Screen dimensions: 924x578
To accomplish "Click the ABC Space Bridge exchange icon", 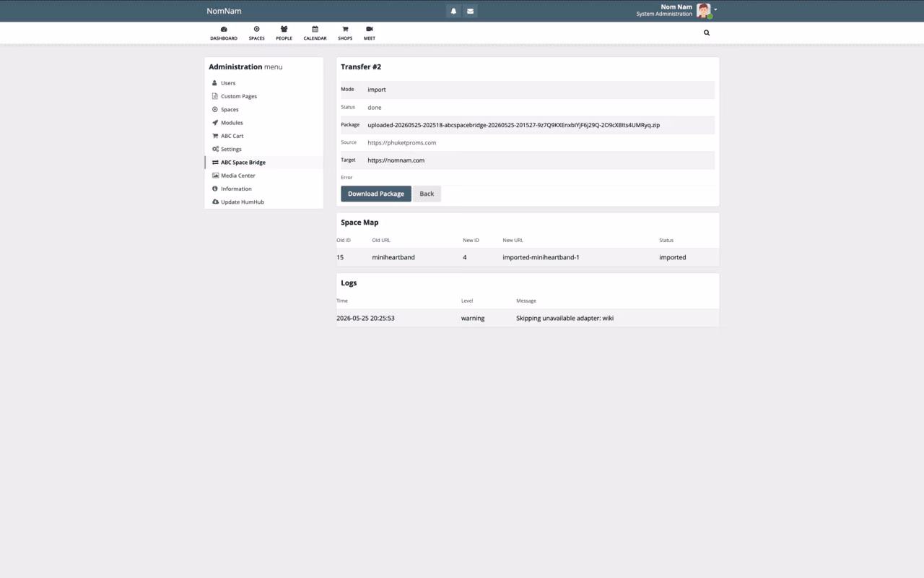I will click(215, 163).
